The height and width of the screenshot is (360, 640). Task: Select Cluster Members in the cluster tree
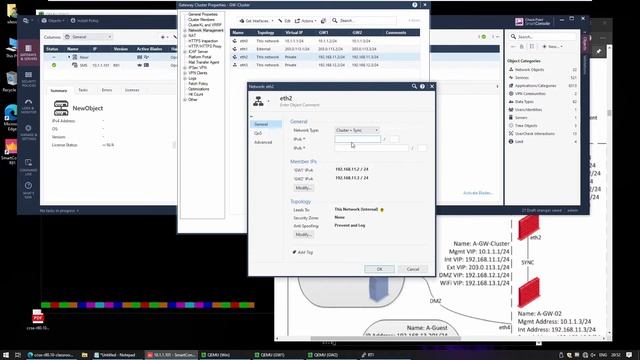click(x=201, y=20)
